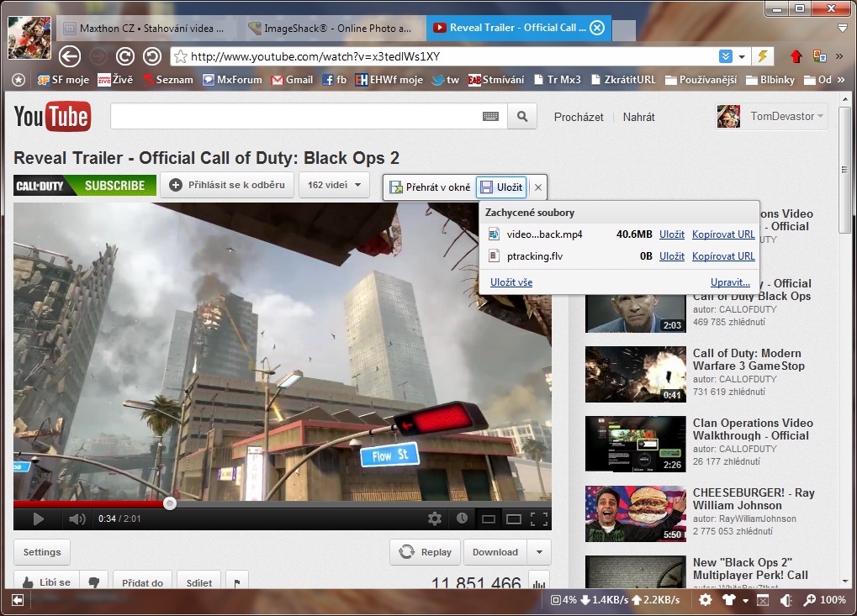Click Uložit link for video mp4 file
The image size is (857, 616).
tap(671, 234)
